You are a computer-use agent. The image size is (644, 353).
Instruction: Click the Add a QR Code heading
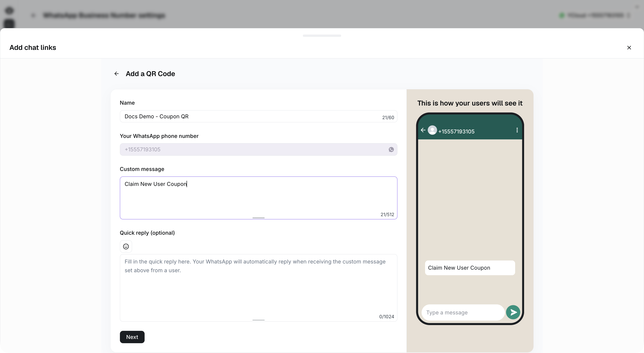pyautogui.click(x=150, y=74)
